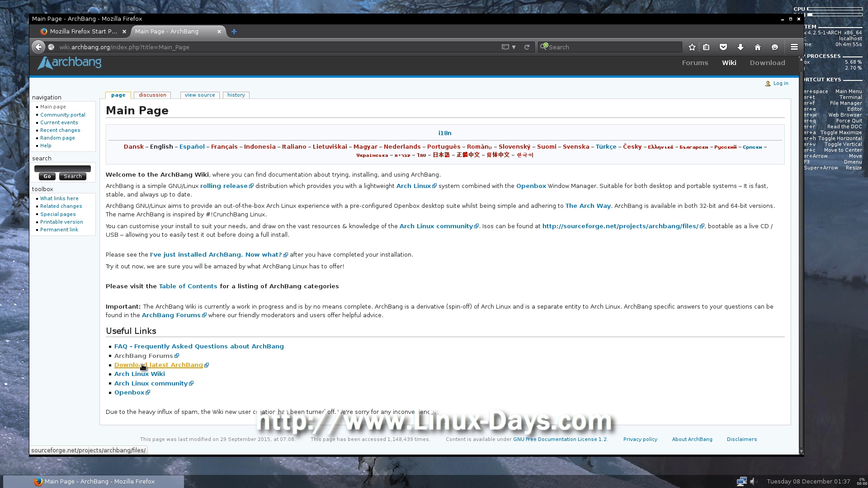Open the Firefox hamburger menu
The image size is (868, 488).
[794, 47]
